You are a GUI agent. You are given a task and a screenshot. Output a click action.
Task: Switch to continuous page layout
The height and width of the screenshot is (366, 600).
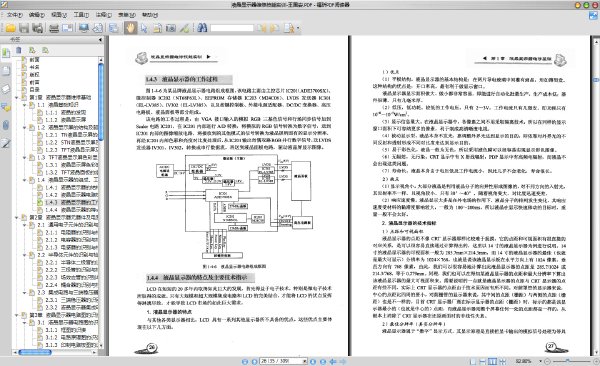click(483, 361)
